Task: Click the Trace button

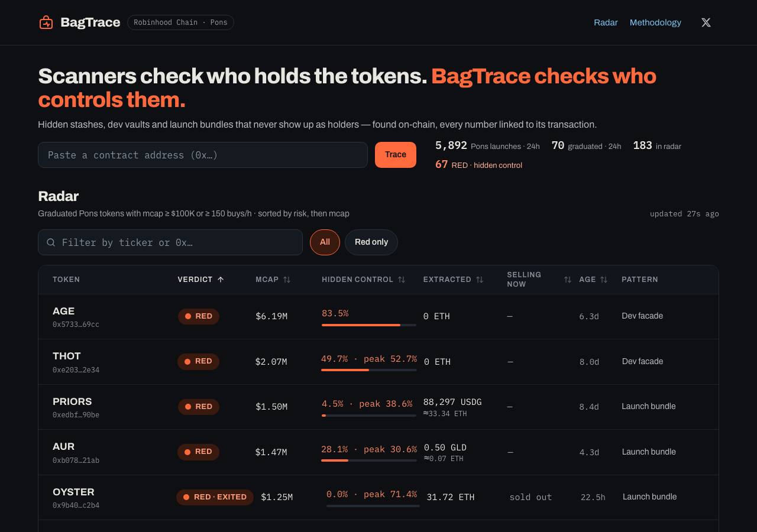Action: [x=396, y=155]
